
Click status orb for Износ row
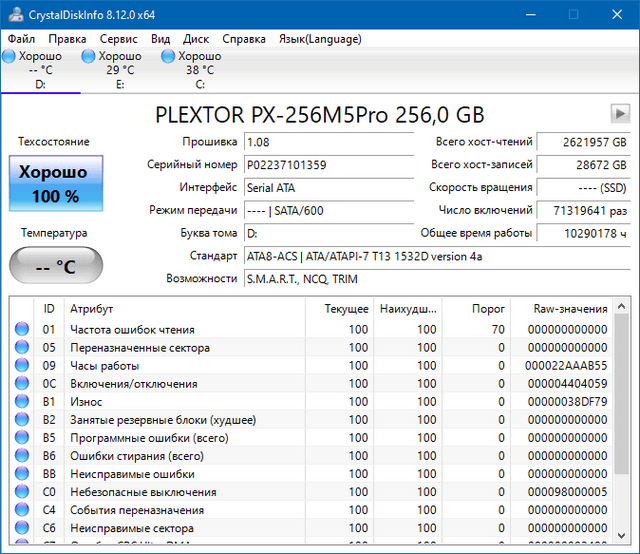pyautogui.click(x=22, y=402)
